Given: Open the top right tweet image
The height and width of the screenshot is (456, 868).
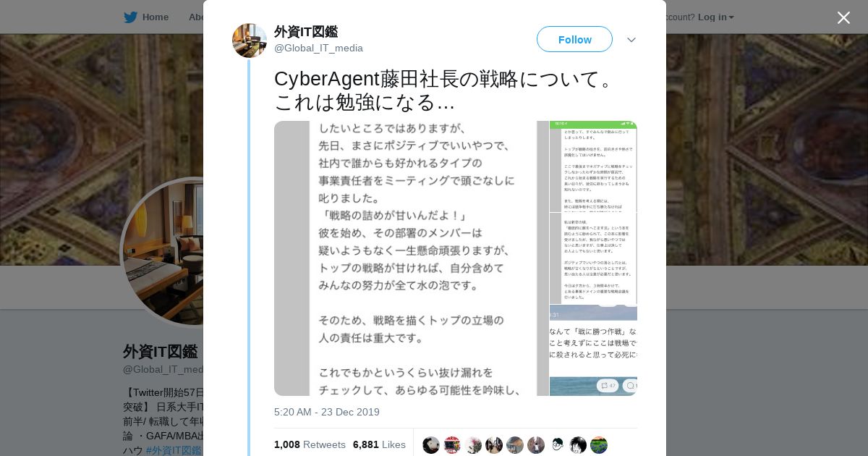Looking at the screenshot, I should 593,166.
